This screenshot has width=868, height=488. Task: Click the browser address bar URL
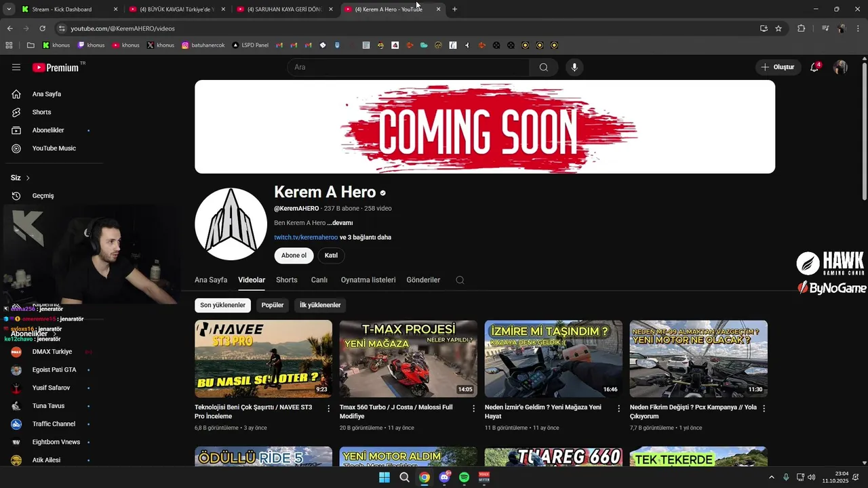[123, 28]
